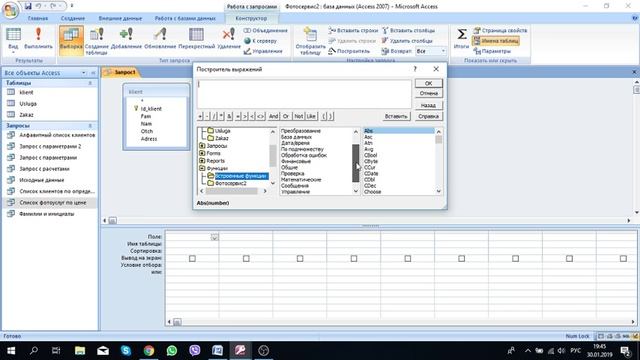Toggle fourth column Вывод на экран checkbox
The height and width of the screenshot is (360, 640).
point(354,258)
